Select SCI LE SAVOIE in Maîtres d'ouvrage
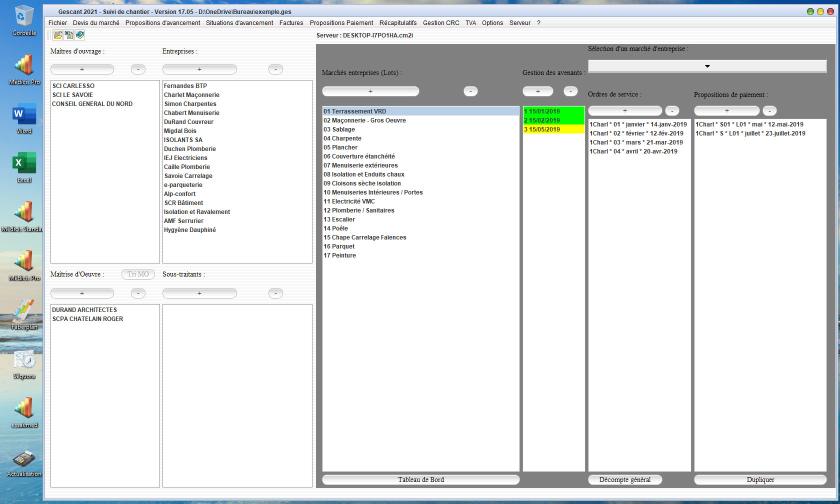This screenshot has width=840, height=504. [x=105, y=95]
